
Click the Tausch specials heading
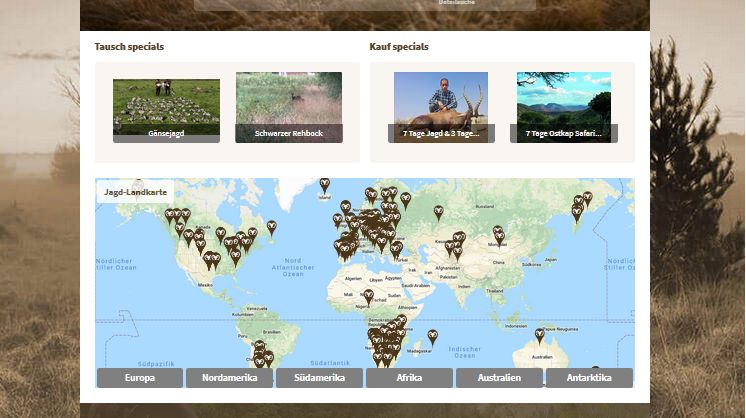(129, 47)
